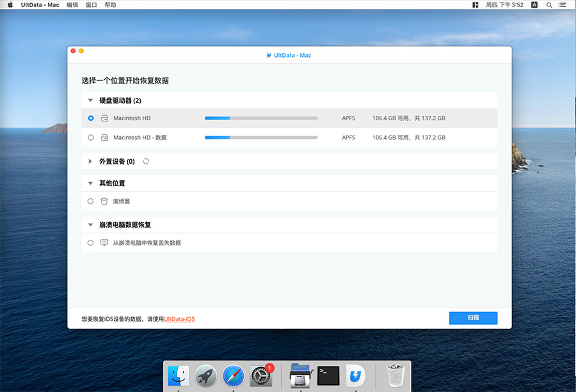Click the 从崩溃电脑中恢复丢失数据 label
Image resolution: width=576 pixels, height=392 pixels.
[147, 242]
